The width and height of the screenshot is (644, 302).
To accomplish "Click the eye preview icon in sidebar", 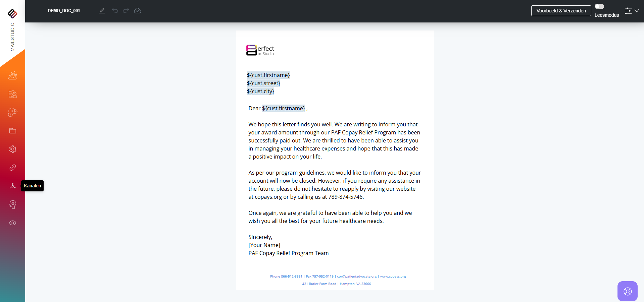I will point(13,223).
